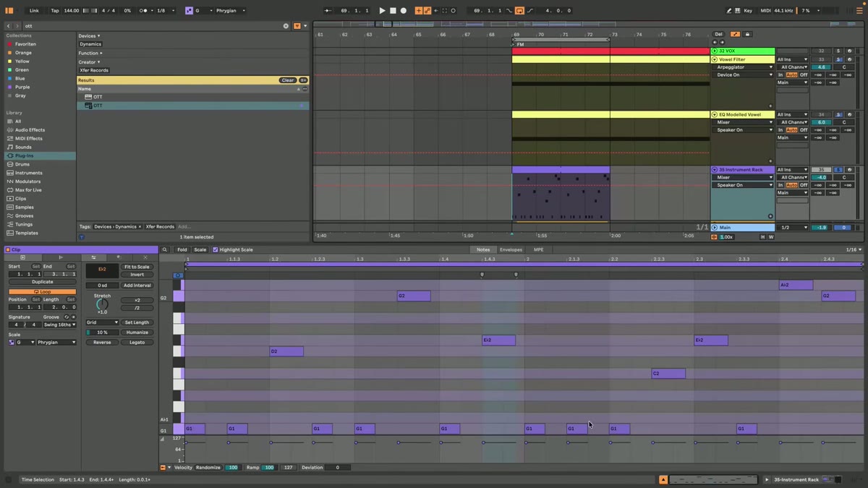Open the browser search filter orange icon
Image resolution: width=868 pixels, height=488 pixels.
(297, 25)
